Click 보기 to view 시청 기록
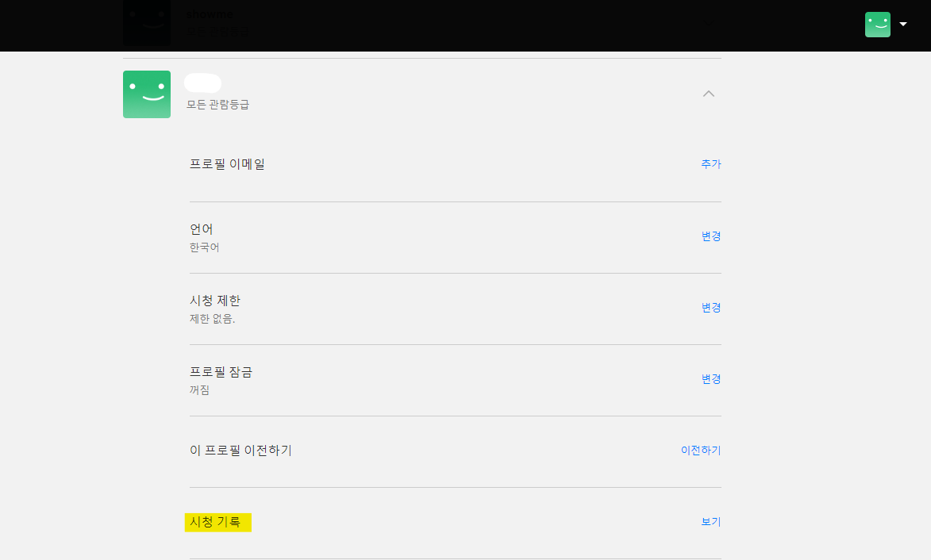 (710, 521)
